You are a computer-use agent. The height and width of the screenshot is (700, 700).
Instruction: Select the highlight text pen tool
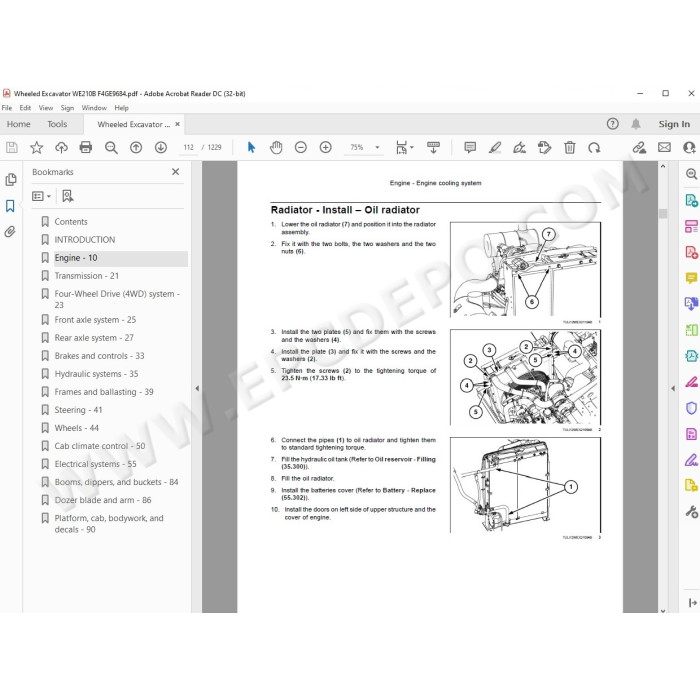click(x=495, y=147)
